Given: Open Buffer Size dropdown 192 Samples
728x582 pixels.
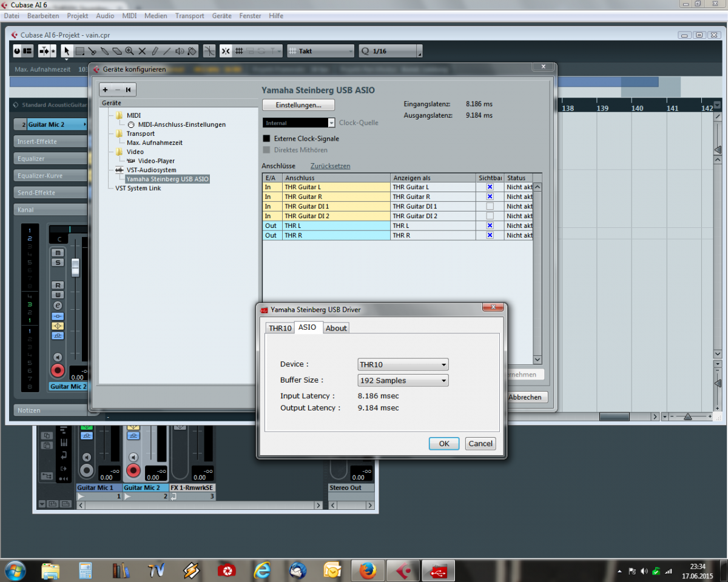Looking at the screenshot, I should [x=403, y=381].
